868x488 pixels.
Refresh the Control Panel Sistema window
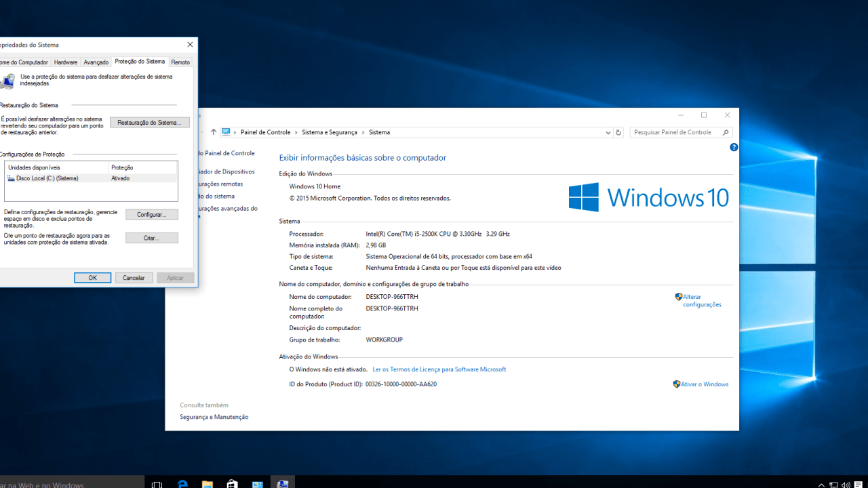click(618, 133)
